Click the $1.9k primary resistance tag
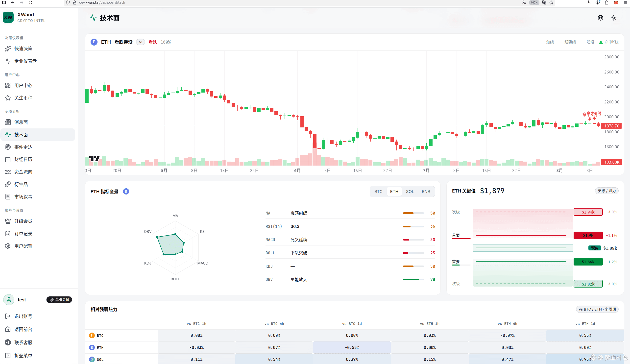The width and height of the screenshot is (630, 364). coord(588,235)
